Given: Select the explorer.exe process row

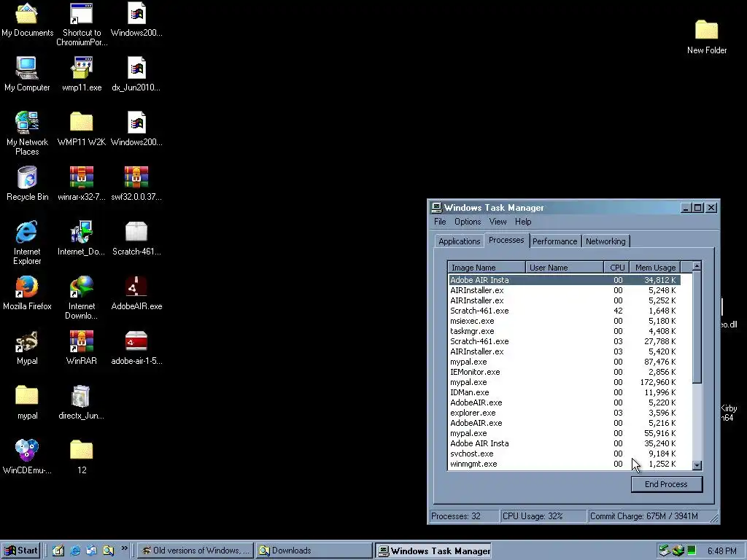Looking at the screenshot, I should [x=564, y=413].
